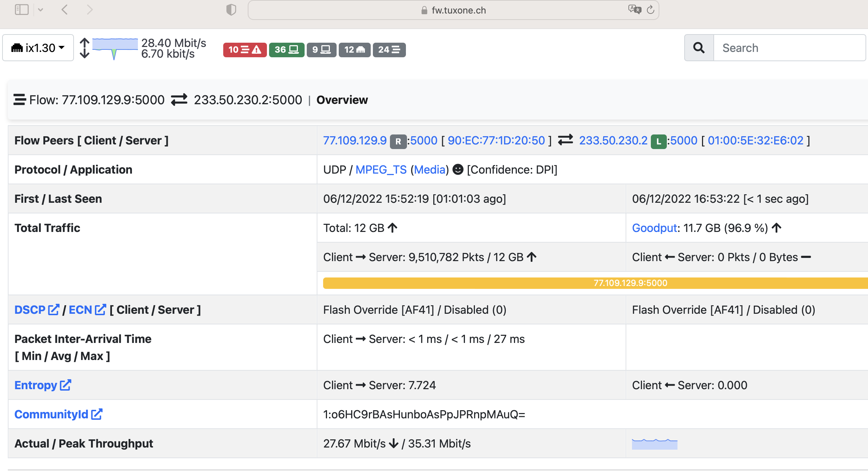Toggle the Safari sidebar button
This screenshot has width=868, height=471.
[x=22, y=10]
